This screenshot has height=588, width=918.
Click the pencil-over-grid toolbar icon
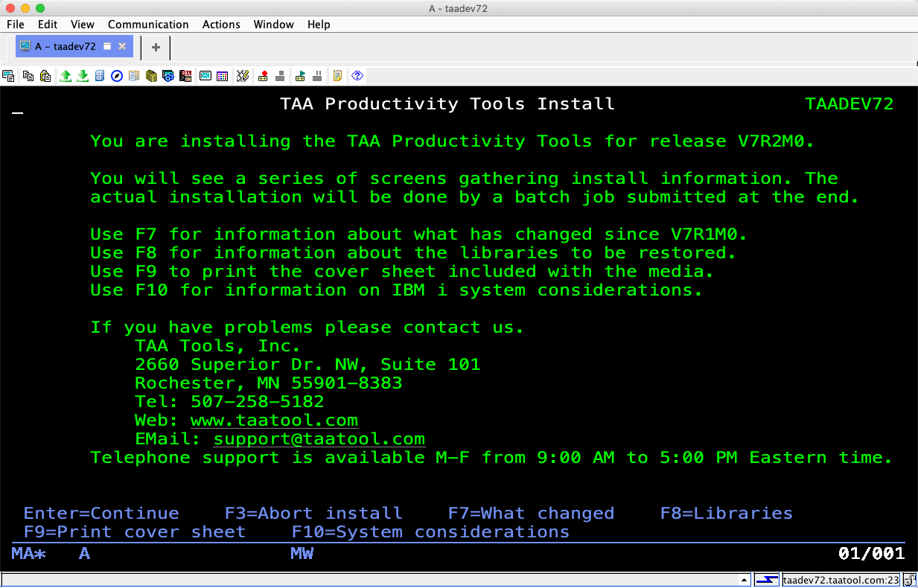[x=242, y=76]
